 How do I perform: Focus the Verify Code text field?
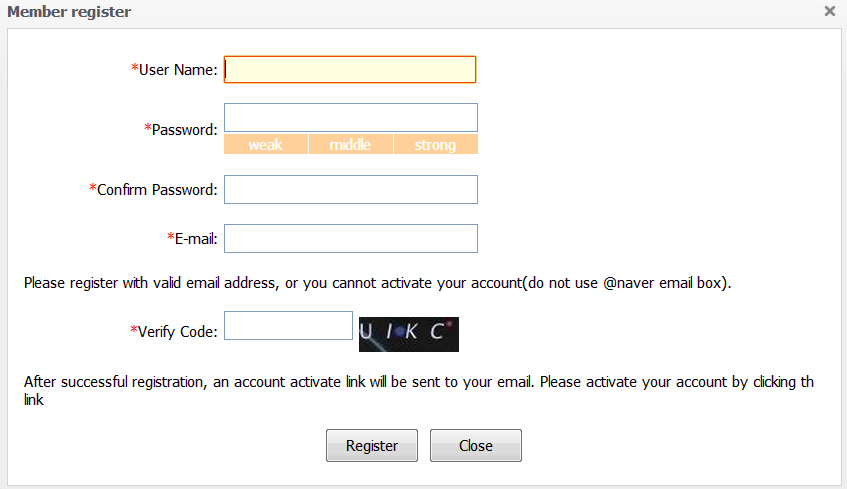[x=288, y=326]
